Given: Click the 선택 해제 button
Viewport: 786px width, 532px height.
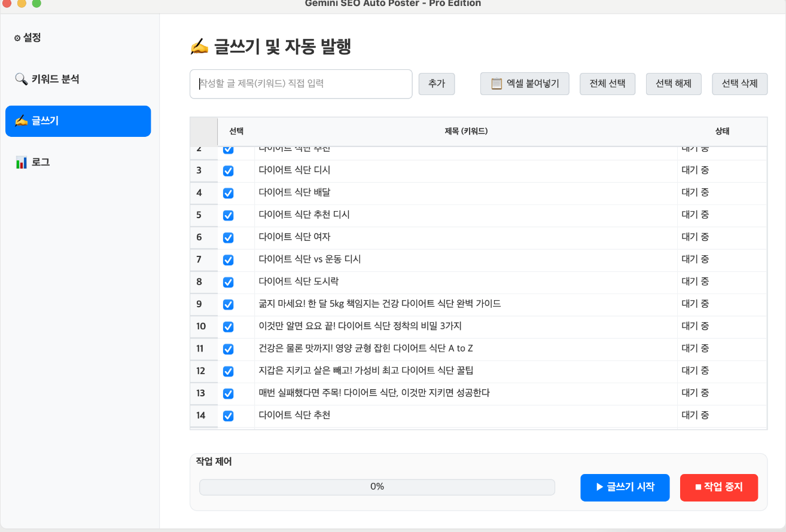Looking at the screenshot, I should pos(673,84).
